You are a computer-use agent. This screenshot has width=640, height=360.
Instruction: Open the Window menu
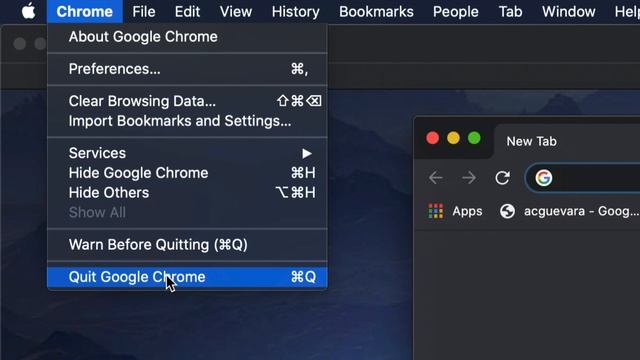[x=569, y=11]
